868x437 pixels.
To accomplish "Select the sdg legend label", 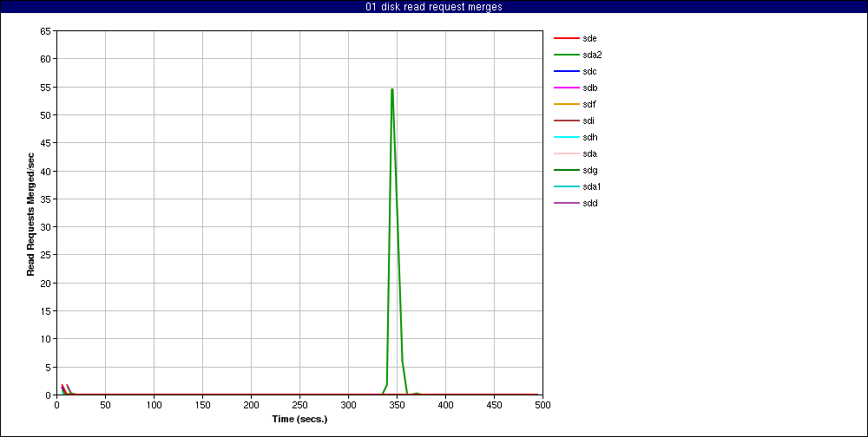I will 589,170.
